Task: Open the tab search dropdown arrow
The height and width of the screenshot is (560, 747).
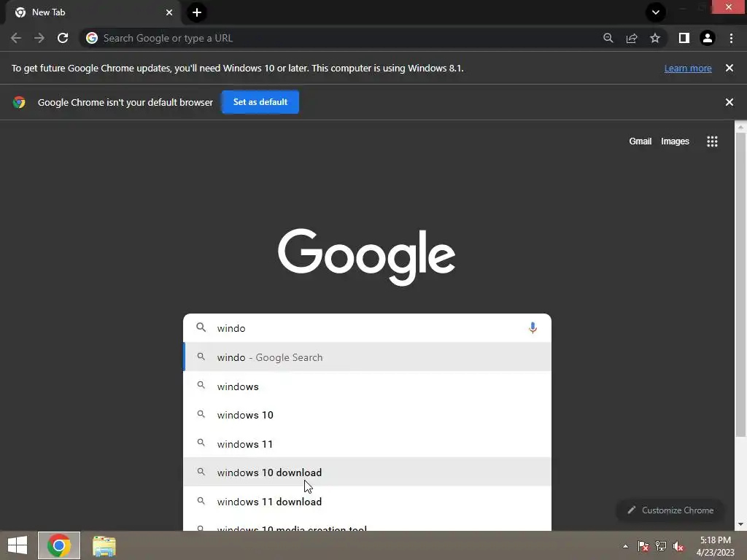Action: [x=656, y=12]
